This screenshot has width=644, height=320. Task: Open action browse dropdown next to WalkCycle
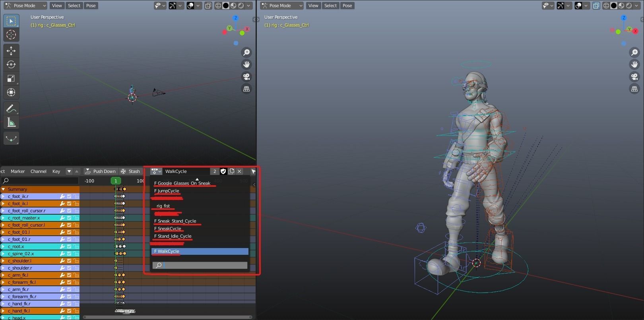point(156,171)
